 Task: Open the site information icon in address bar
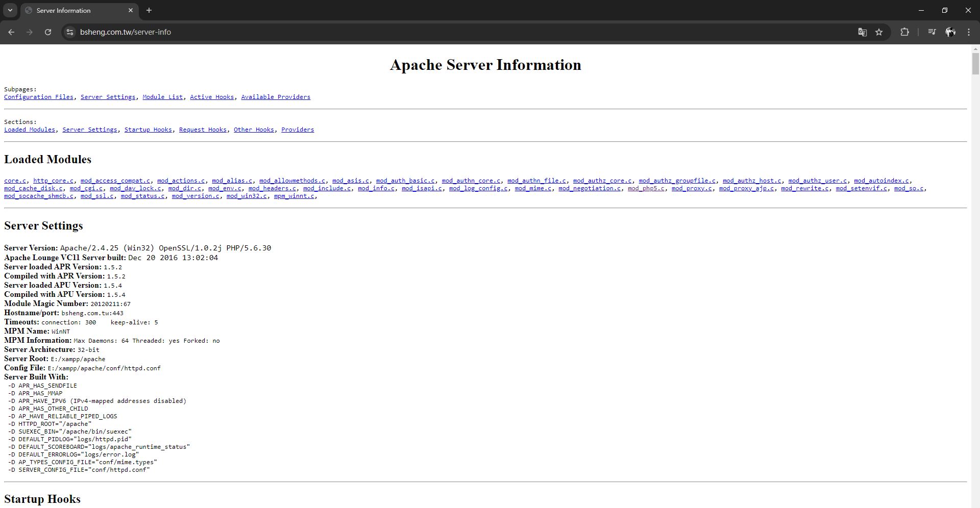[x=70, y=32]
